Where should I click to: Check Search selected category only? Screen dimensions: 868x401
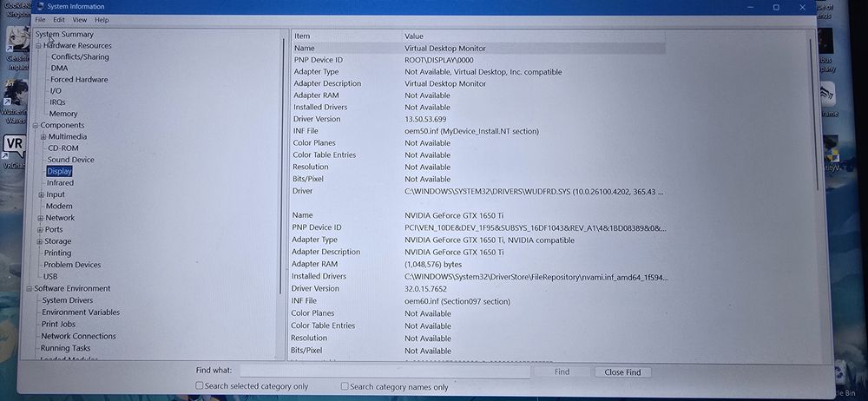(200, 386)
